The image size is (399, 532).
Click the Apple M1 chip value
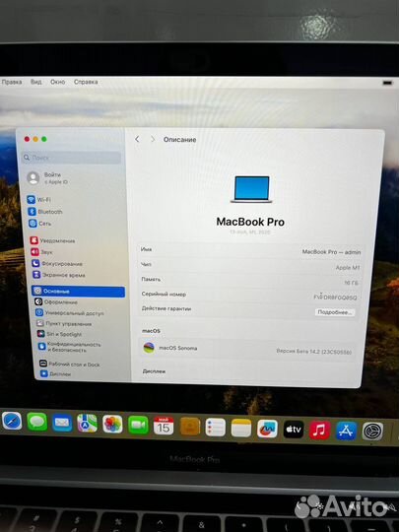click(x=348, y=267)
